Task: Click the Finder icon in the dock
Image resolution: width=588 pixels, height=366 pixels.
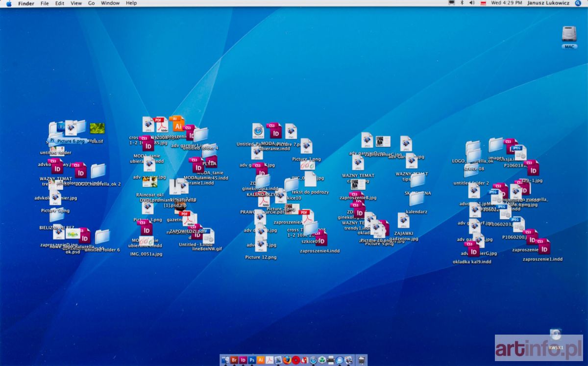Action: click(225, 360)
